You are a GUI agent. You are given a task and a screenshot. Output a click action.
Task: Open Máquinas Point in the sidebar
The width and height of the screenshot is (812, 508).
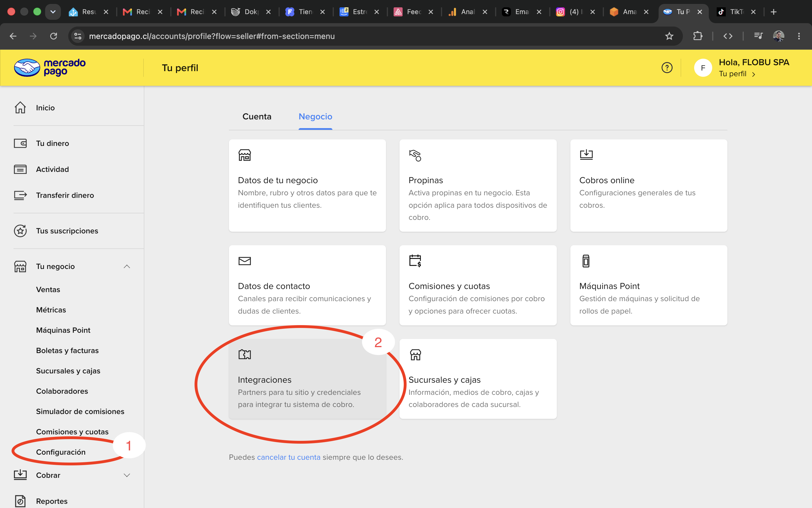[x=63, y=330]
